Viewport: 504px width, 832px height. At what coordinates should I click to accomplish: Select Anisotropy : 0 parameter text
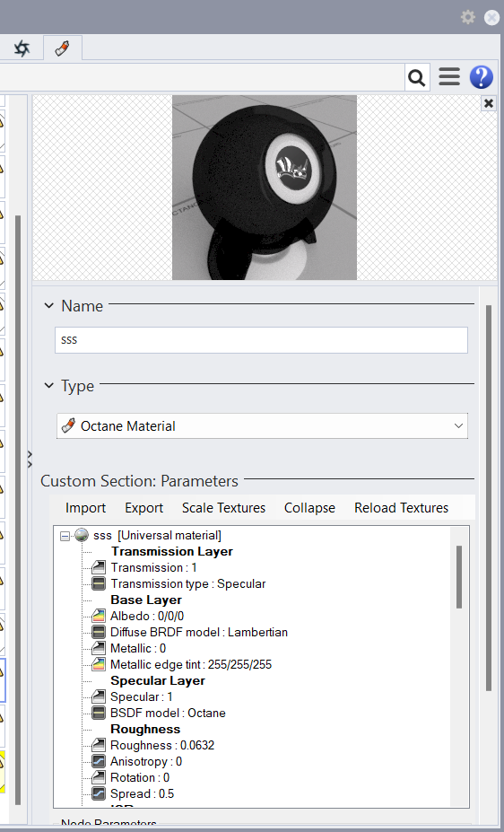[x=146, y=761]
